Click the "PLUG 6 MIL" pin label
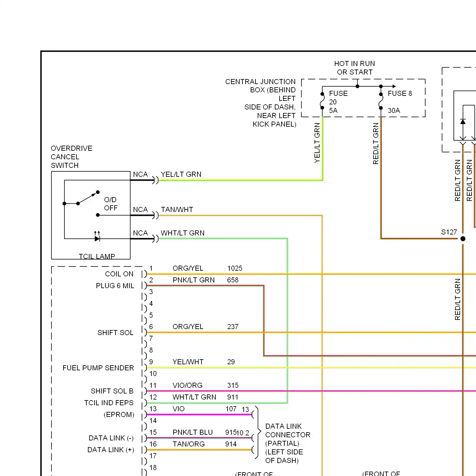 click(x=115, y=286)
